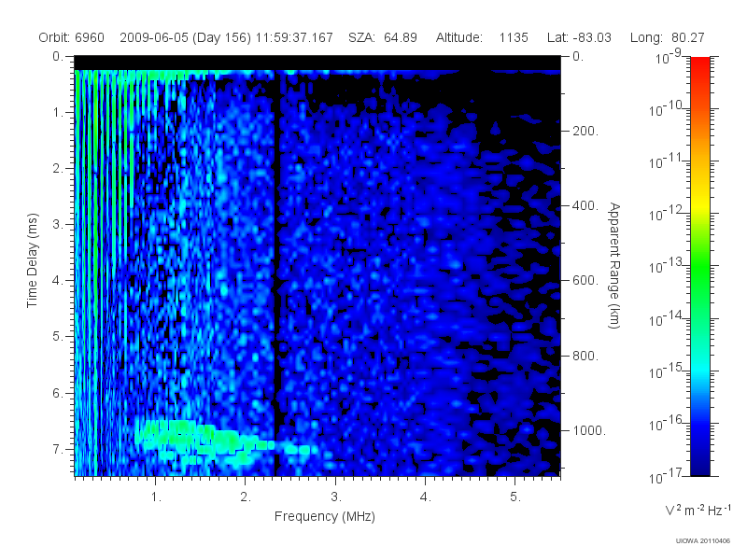Image resolution: width=747 pixels, height=560 pixels.
Task: Click the Apparent Range (km) axis title
Action: [x=614, y=265]
